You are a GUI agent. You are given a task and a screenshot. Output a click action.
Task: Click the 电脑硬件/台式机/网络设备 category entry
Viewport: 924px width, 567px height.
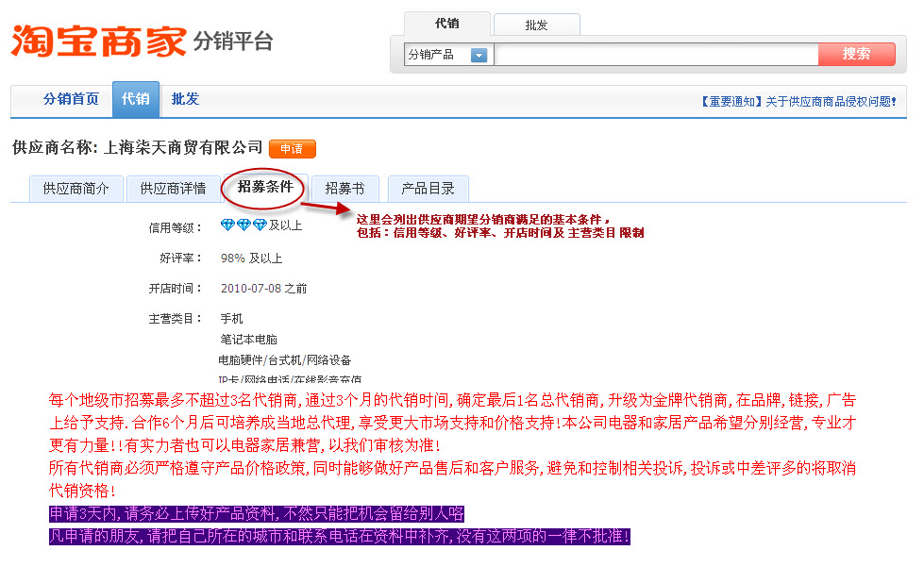click(285, 359)
